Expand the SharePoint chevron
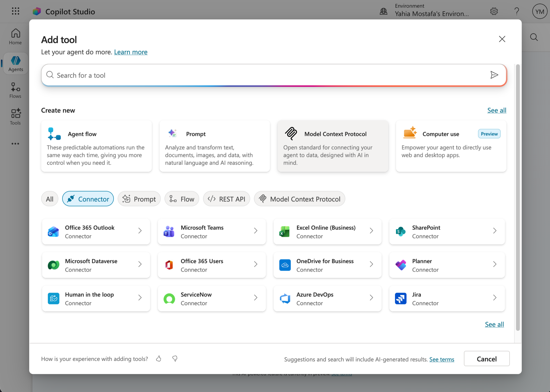This screenshot has width=550, height=392. (495, 231)
